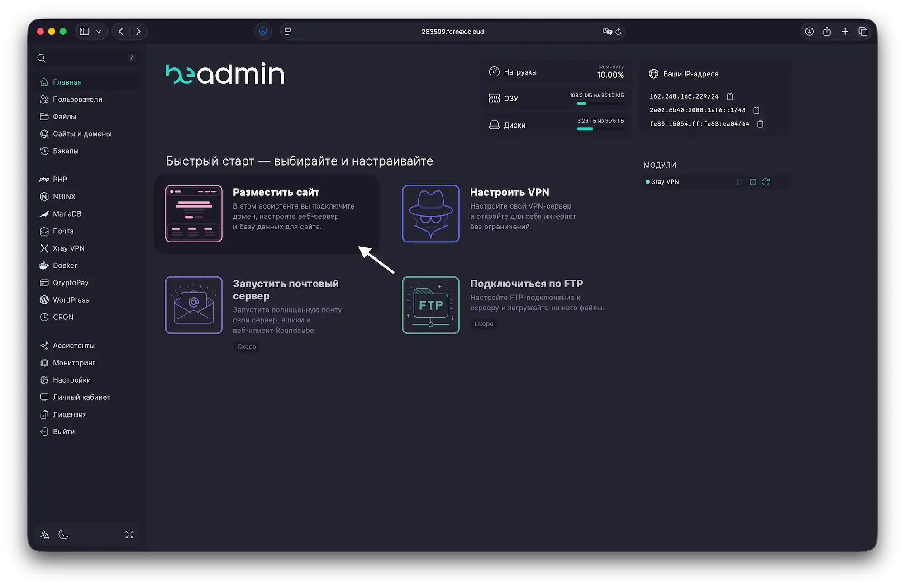Stop the Xray VPN module

[753, 182]
